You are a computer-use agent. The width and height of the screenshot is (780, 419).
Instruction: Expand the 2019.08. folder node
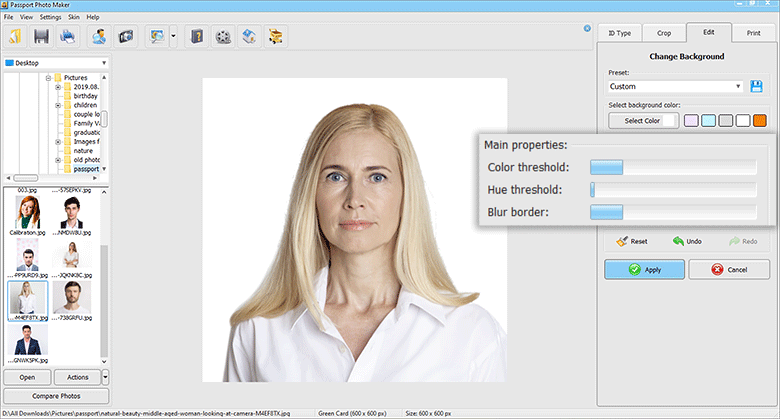click(x=58, y=87)
